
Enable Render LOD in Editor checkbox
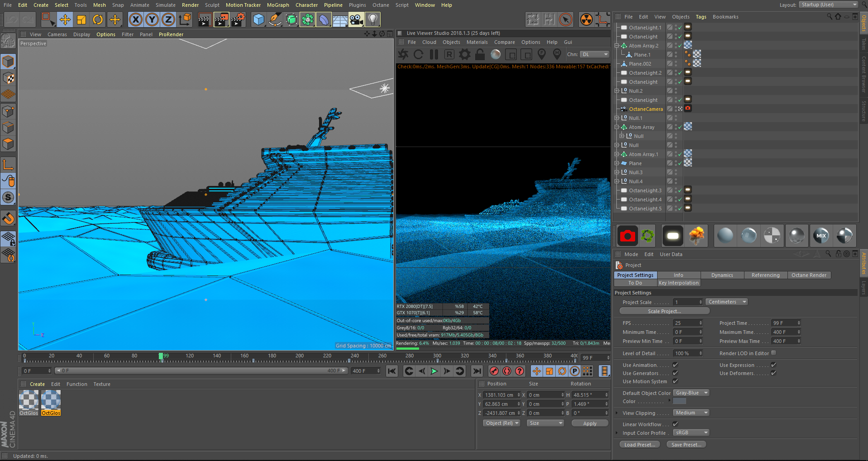773,353
